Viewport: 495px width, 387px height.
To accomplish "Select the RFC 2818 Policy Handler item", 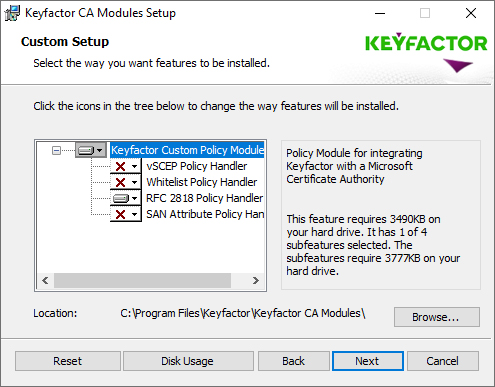I will point(204,198).
